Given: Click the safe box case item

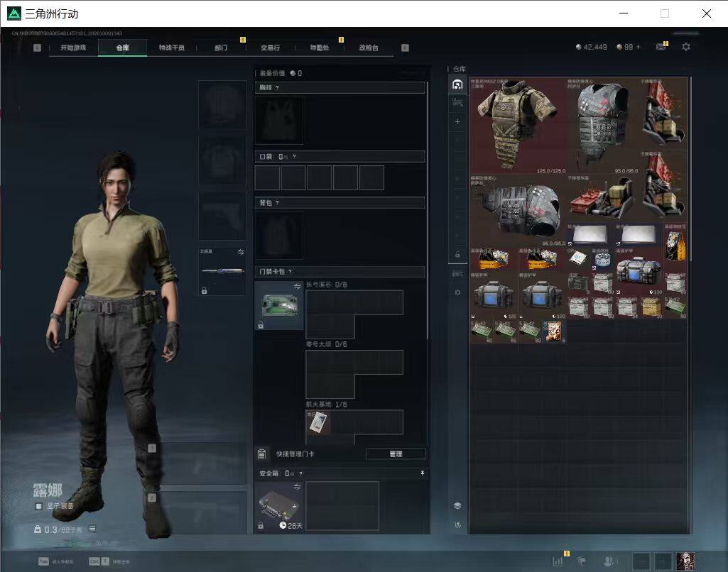Looking at the screenshot, I should 279,506.
